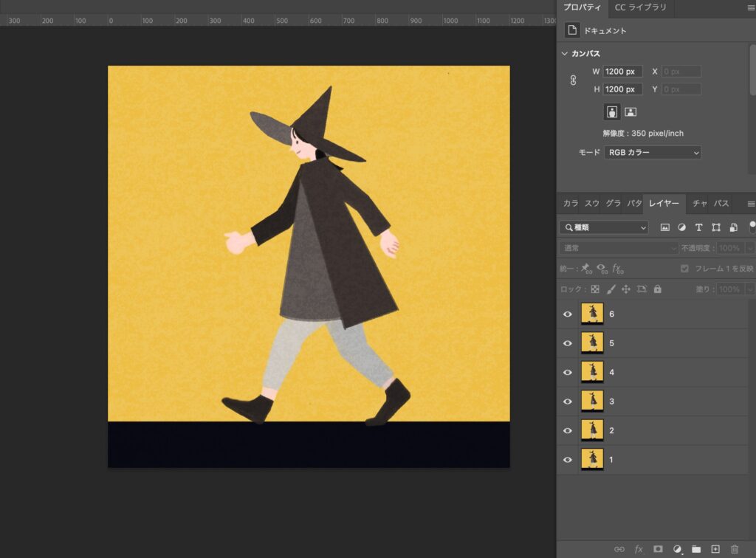The height and width of the screenshot is (558, 756).
Task: Click the lock all padlock icon
Action: [x=657, y=289]
